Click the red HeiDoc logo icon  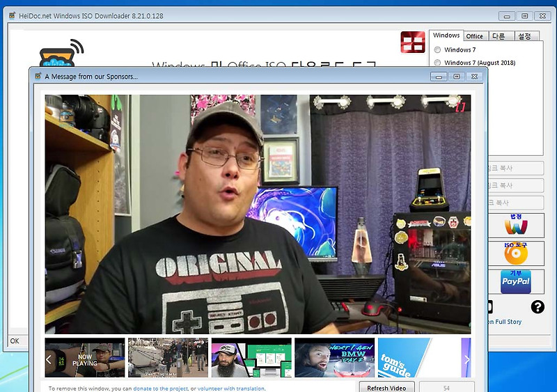(x=412, y=42)
